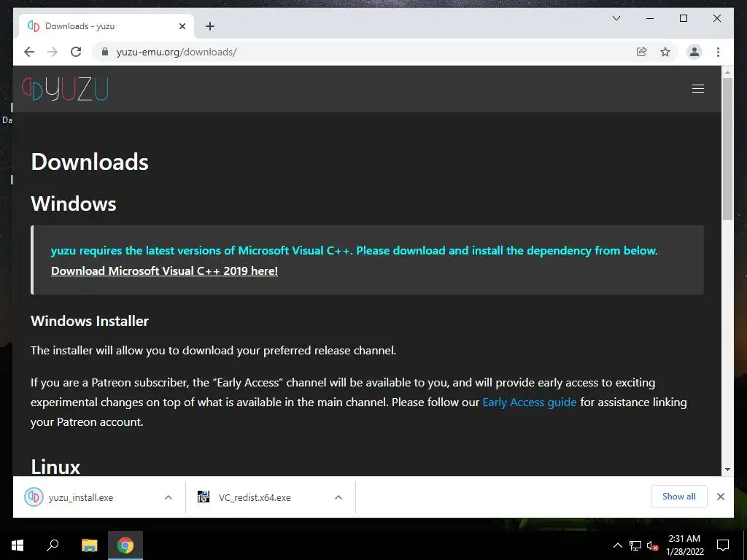
Task: Show hidden system tray icons
Action: pyautogui.click(x=617, y=545)
